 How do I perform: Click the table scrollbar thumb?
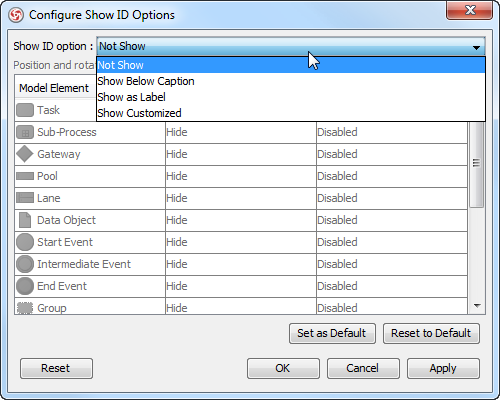(x=477, y=164)
